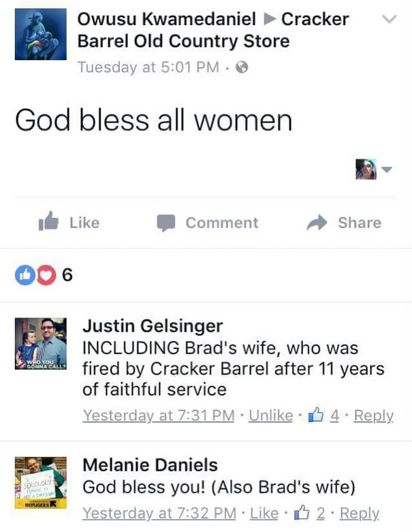Open Owusu Kwamedaniel's profile name link
The height and width of the screenshot is (532, 412).
pos(167,19)
